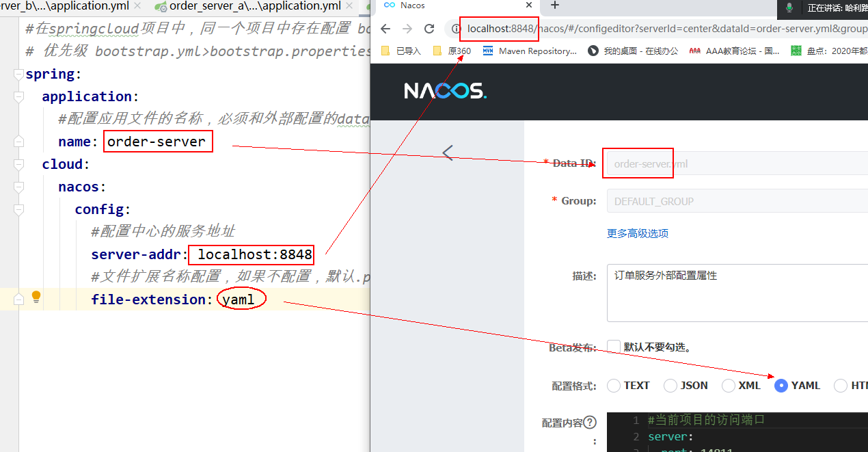Collapse the application: YAML block

[x=19, y=96]
